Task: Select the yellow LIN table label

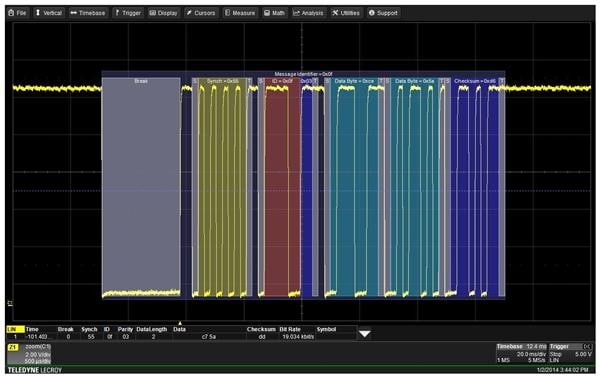Action: point(15,329)
